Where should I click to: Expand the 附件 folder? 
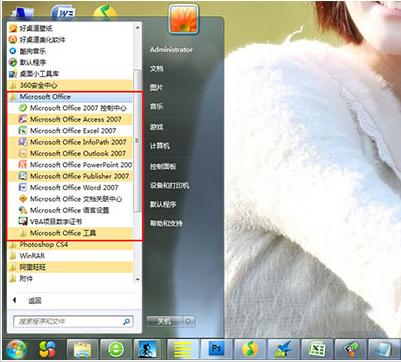[x=70, y=278]
